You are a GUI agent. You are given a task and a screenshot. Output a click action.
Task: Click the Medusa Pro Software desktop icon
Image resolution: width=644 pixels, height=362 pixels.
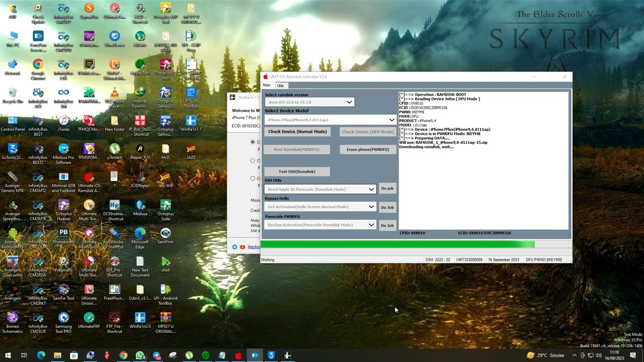pos(63,154)
